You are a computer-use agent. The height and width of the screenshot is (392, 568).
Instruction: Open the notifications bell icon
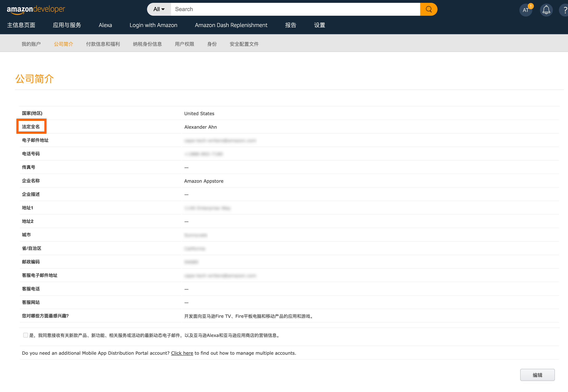[x=546, y=10]
